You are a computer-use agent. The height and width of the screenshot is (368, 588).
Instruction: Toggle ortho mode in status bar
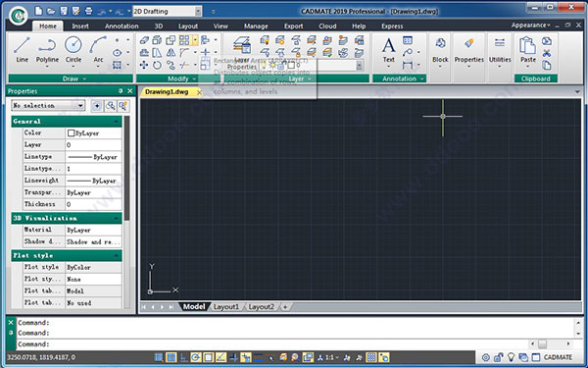pyautogui.click(x=183, y=357)
